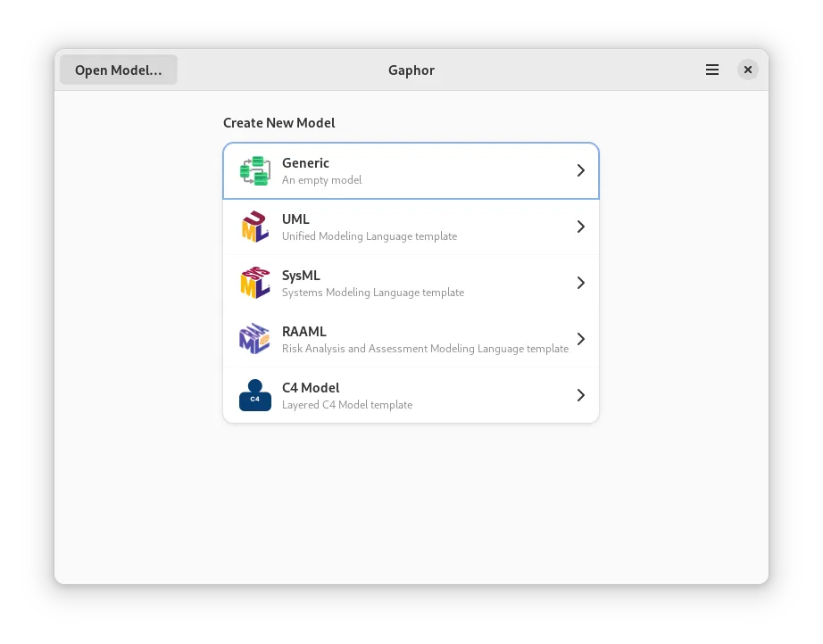This screenshot has height=644, width=823.
Task: Expand the Generic row chevron arrow
Action: click(x=580, y=170)
